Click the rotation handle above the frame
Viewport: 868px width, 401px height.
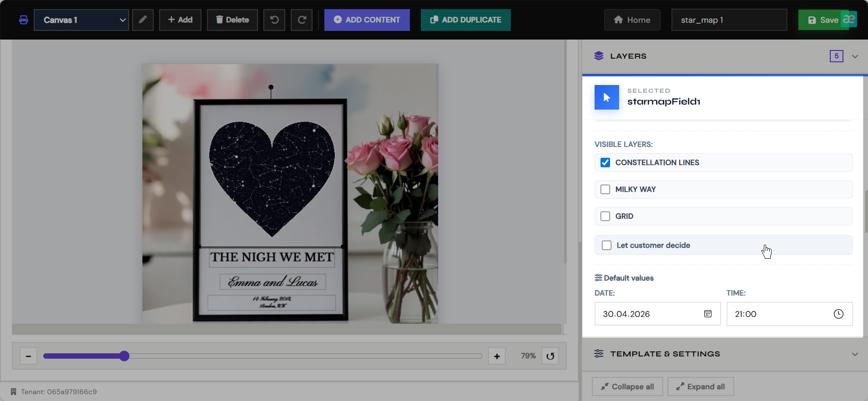(271, 87)
